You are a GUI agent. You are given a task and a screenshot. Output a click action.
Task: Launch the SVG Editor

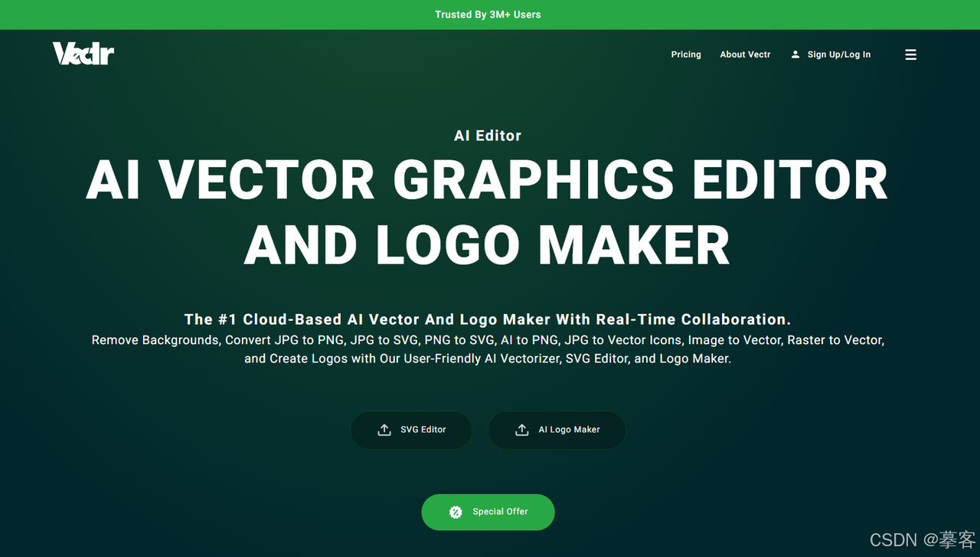411,430
